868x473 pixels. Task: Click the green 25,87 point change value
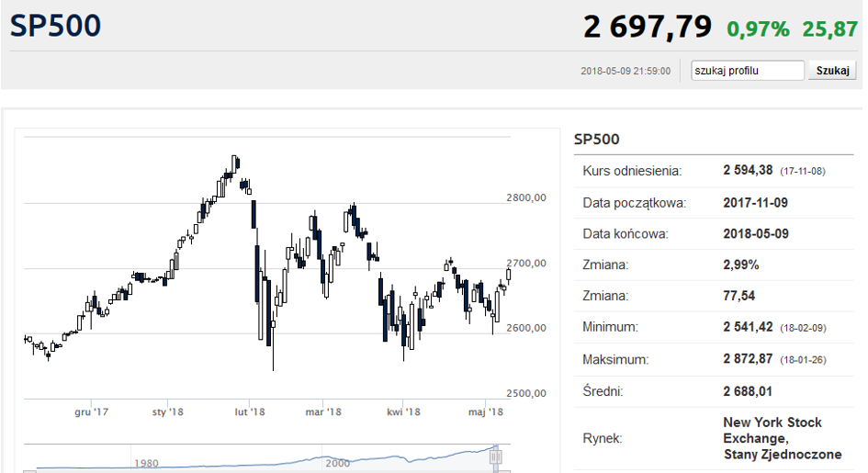click(829, 29)
